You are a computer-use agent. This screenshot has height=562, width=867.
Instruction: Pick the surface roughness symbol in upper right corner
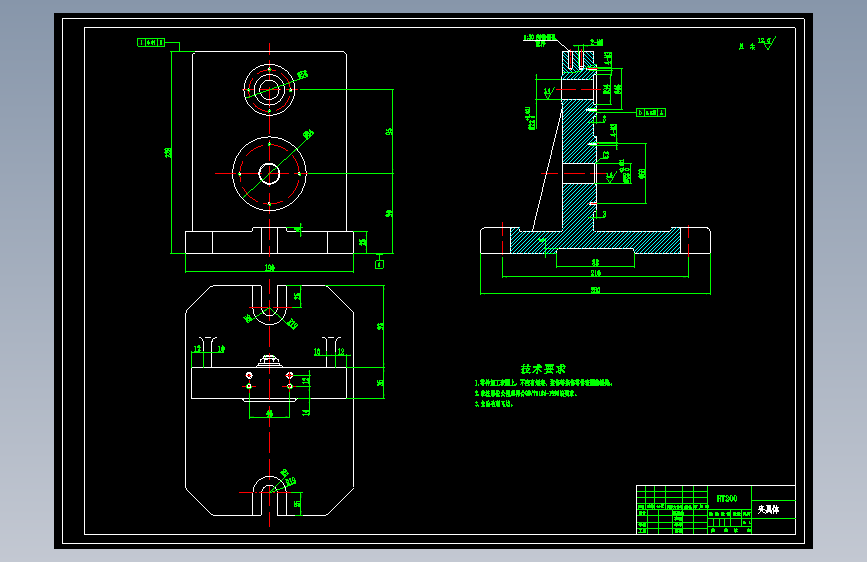point(767,43)
